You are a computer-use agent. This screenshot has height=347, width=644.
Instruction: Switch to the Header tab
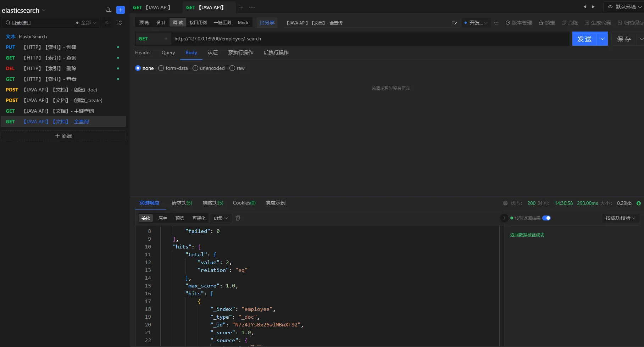[x=143, y=52]
